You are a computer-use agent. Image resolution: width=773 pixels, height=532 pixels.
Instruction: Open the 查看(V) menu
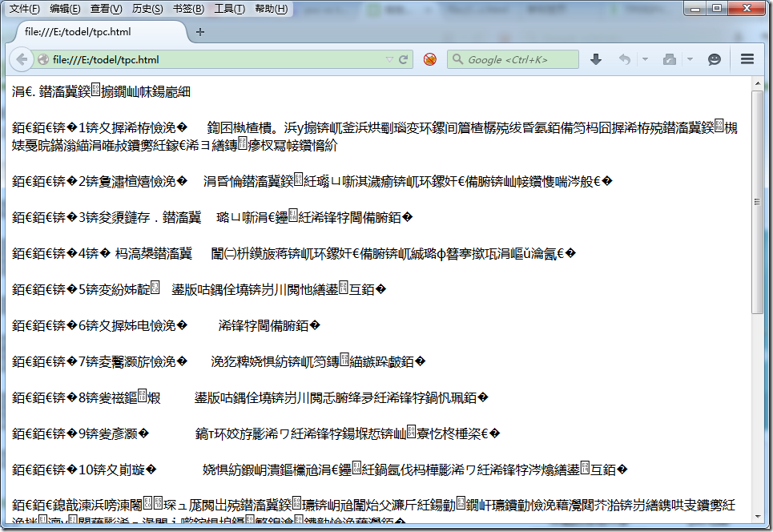click(x=106, y=9)
